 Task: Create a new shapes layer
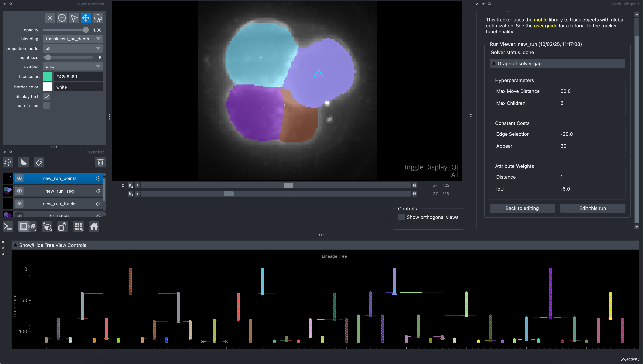[24, 162]
